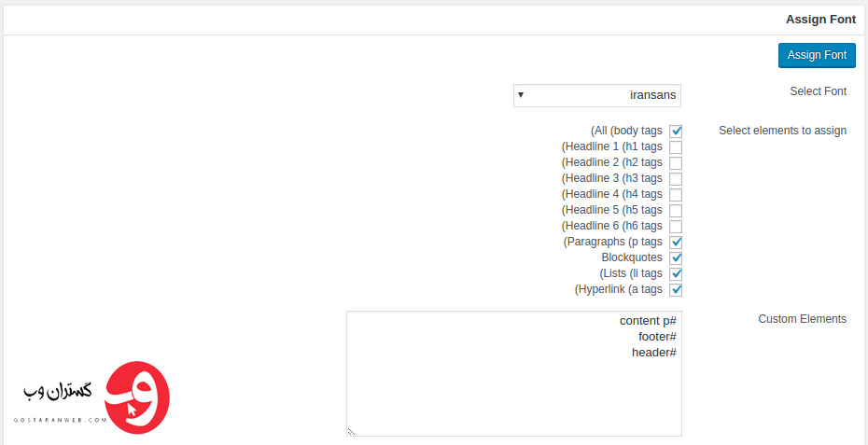
Task: Tick the Headline 2 (h2 tags) checkbox
Action: point(676,162)
